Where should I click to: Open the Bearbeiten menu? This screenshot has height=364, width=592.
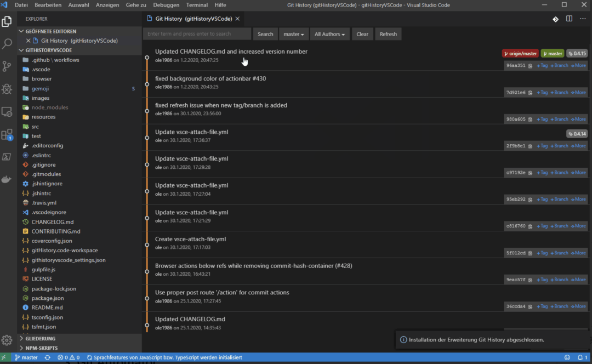[x=48, y=5]
